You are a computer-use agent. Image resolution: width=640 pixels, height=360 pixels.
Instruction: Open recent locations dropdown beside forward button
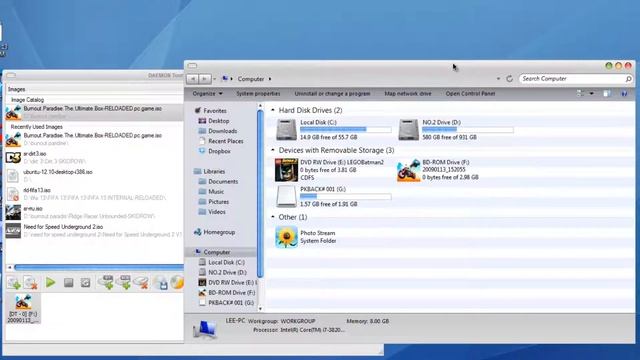(215, 79)
